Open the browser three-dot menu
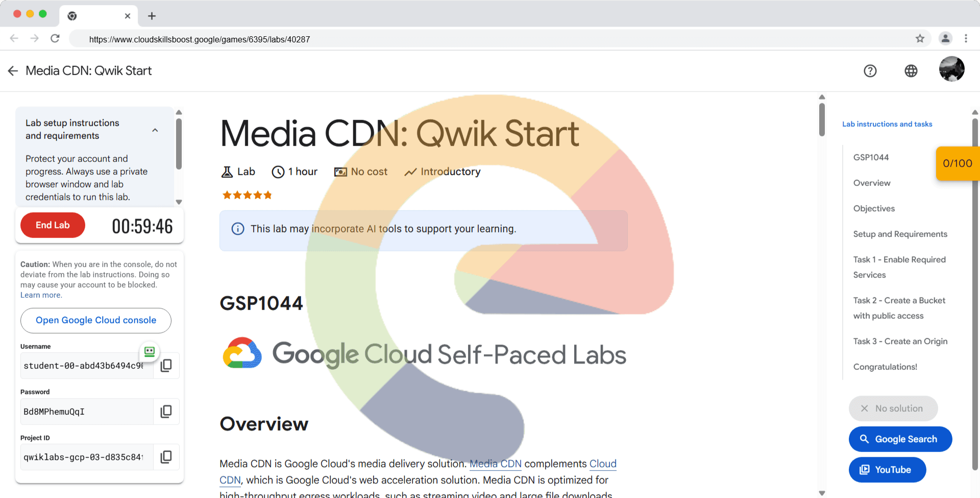This screenshot has height=498, width=980. point(966,38)
